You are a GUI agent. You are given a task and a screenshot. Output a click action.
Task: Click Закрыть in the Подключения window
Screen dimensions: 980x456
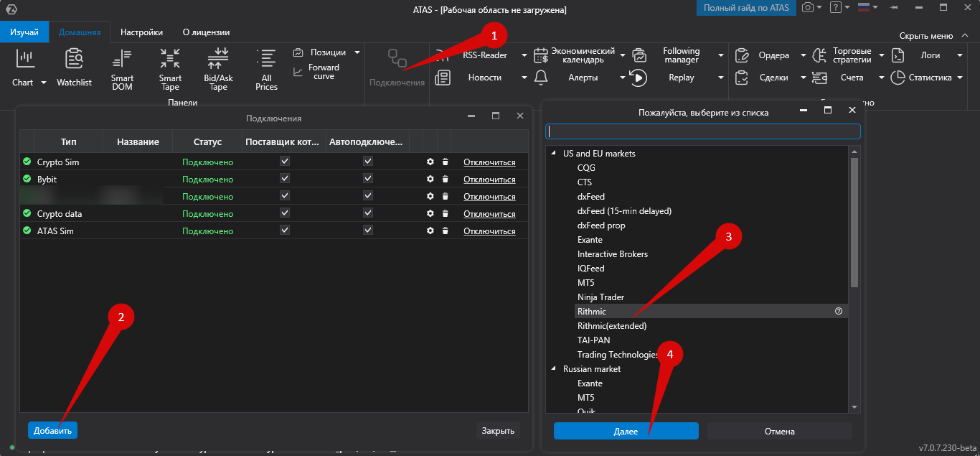[x=498, y=430]
